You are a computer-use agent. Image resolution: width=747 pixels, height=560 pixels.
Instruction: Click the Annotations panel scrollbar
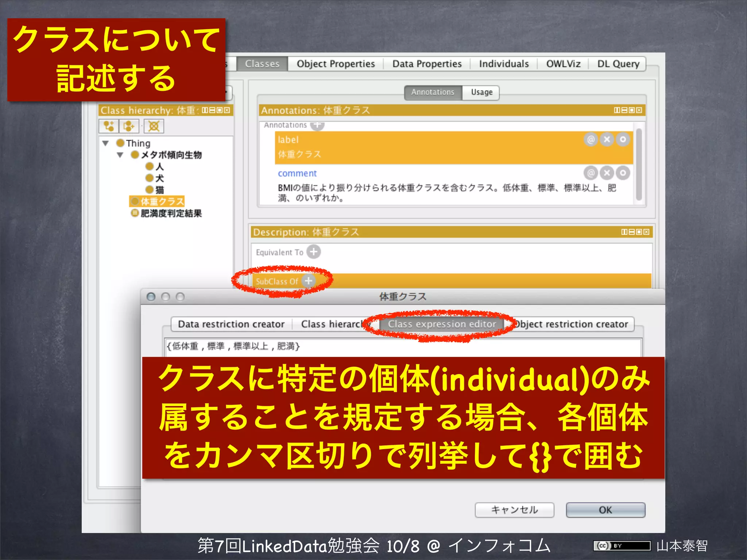(639, 164)
